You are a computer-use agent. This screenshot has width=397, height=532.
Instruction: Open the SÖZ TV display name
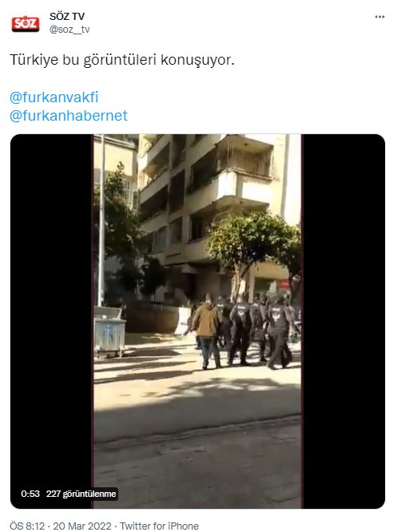click(67, 16)
